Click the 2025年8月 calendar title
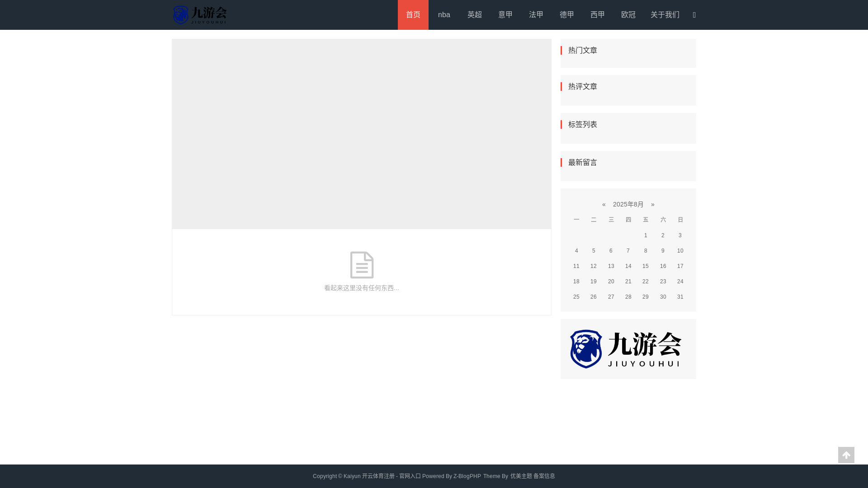 (628, 204)
